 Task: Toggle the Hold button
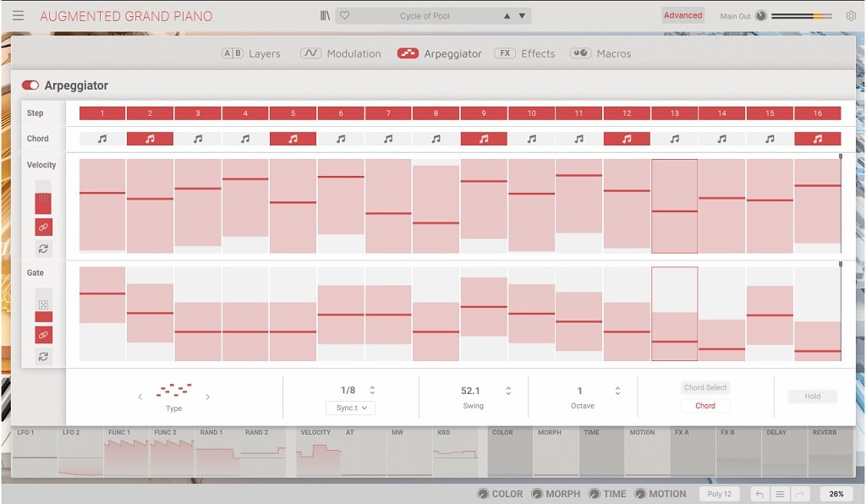[812, 397]
